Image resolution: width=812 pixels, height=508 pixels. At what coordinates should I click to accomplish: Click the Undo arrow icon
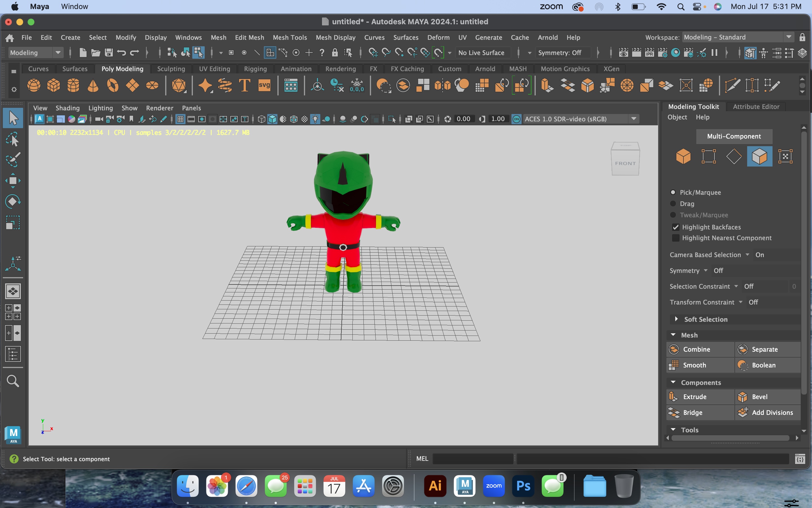click(122, 53)
